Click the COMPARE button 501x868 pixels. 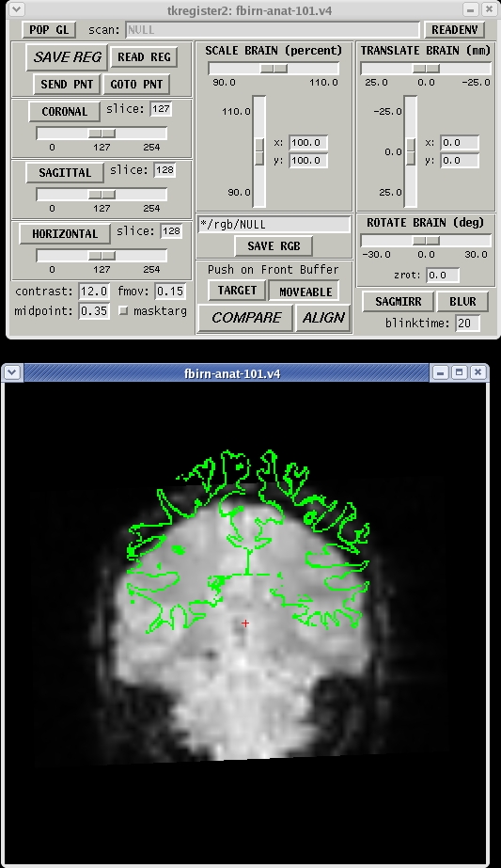pos(245,318)
